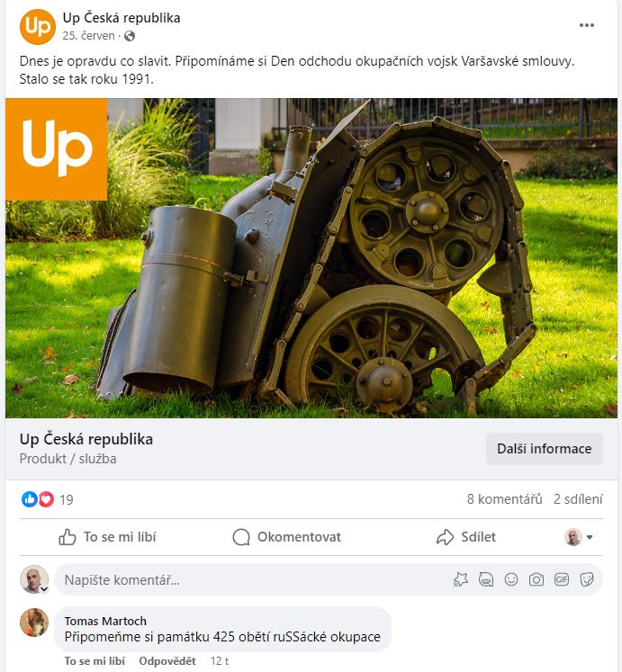Attach a photo using camera icon

pos(536,580)
